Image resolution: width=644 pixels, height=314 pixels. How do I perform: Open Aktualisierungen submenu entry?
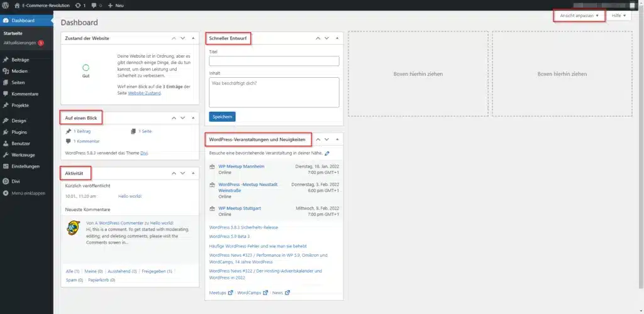click(x=23, y=43)
